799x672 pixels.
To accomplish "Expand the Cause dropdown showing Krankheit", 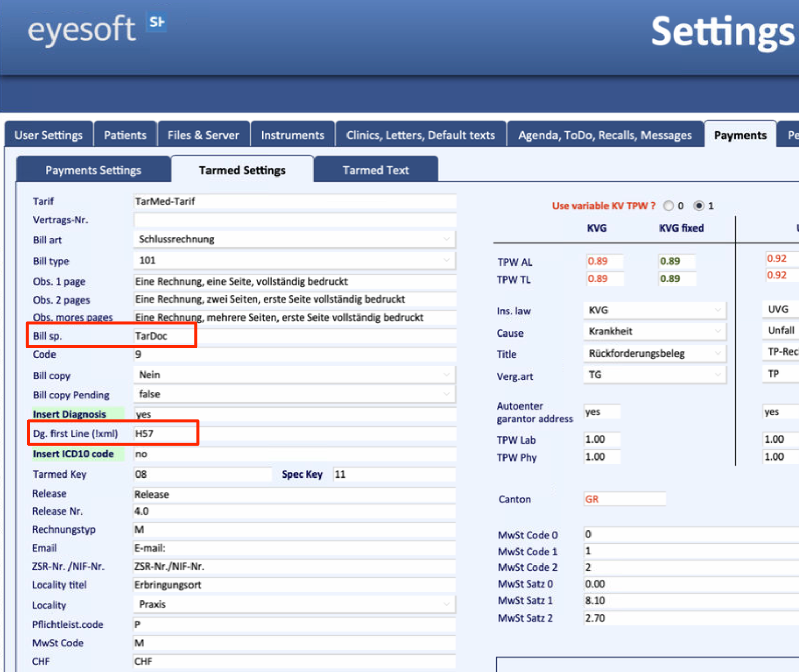I will tap(654, 331).
